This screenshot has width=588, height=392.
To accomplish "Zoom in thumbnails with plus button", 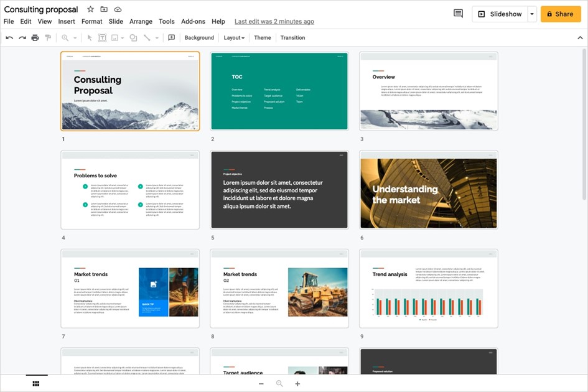I will coord(297,384).
